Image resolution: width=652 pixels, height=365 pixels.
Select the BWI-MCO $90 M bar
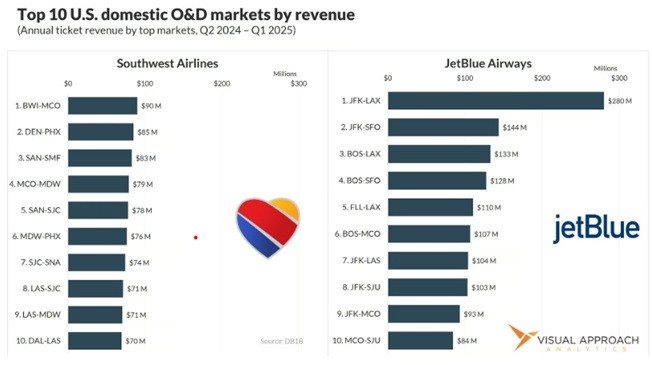pos(102,106)
